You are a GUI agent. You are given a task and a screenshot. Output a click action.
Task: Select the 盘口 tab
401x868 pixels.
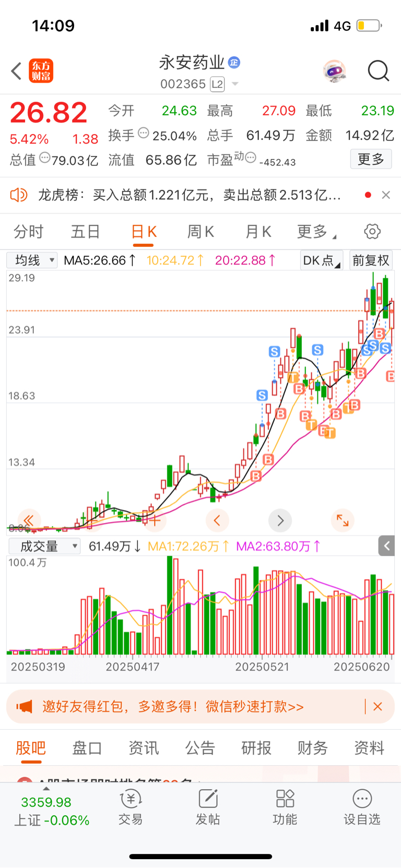click(87, 748)
